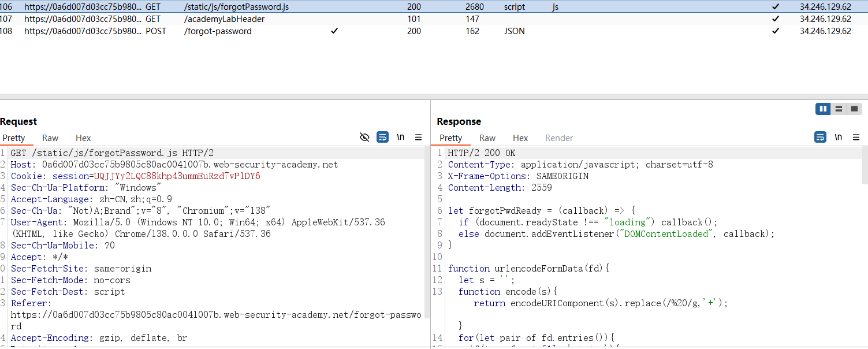Click the User-Agent header line
868x349 pixels.
click(198, 228)
